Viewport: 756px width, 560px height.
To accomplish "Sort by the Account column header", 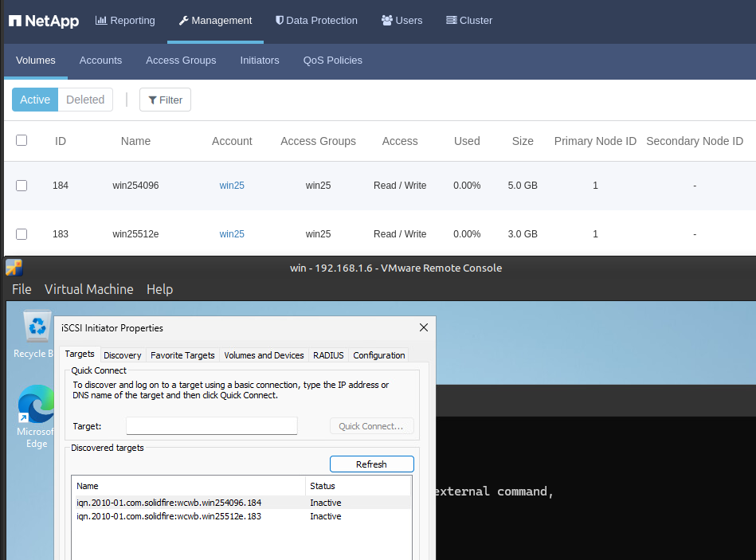I will point(232,141).
